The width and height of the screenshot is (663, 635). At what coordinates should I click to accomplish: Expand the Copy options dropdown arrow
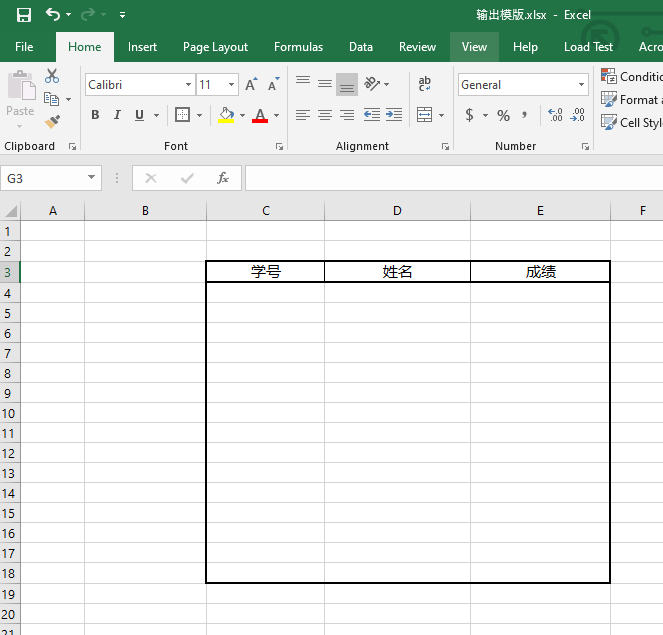click(68, 100)
